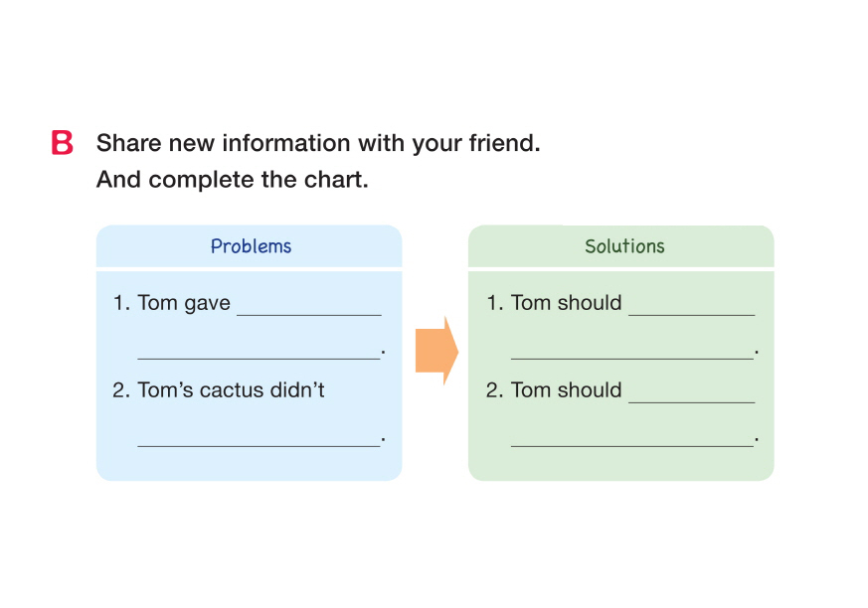This screenshot has width=868, height=608.
Task: Click the last blank line in Solutions
Action: pos(631,438)
